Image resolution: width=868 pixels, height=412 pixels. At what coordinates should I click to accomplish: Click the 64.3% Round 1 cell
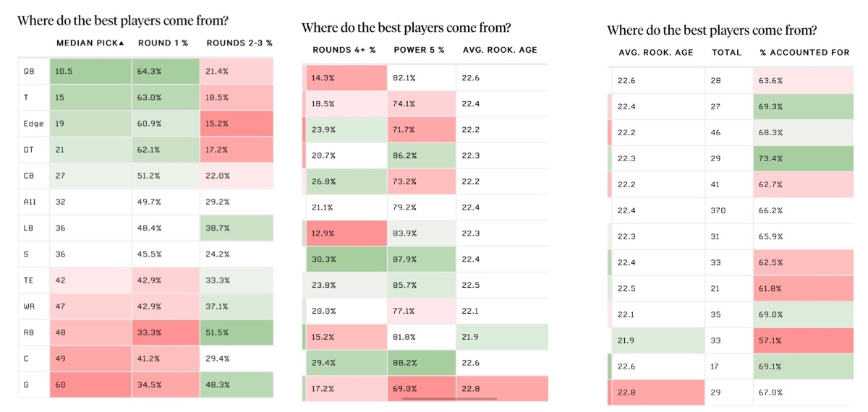(165, 71)
